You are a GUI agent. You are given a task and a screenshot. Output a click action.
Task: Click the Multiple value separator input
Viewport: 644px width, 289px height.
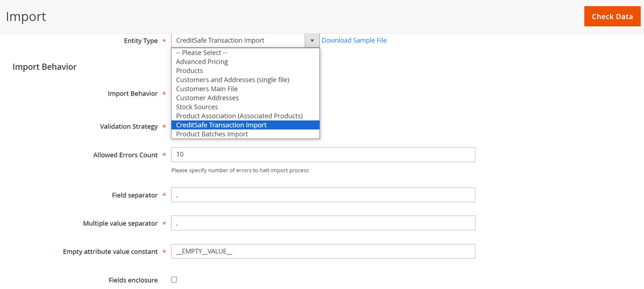323,223
